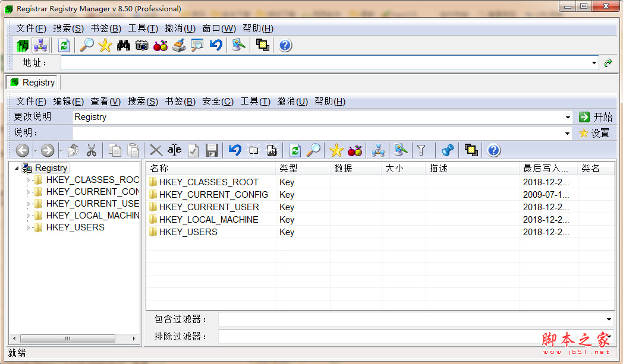Image resolution: width=623 pixels, height=364 pixels.
Task: Open bookmarks via the main toolbar star
Action: coord(105,45)
